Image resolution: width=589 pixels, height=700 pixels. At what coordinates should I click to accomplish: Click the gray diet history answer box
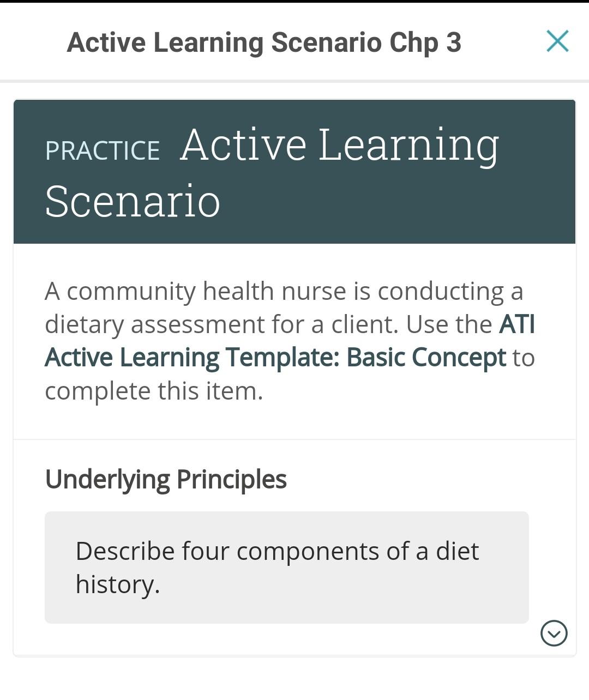pyautogui.click(x=286, y=567)
